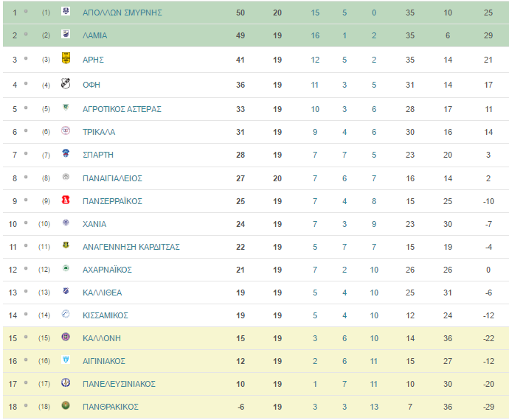Select the ΤΡΙΚΑΛΑ team name
This screenshot has width=509, height=420.
click(99, 132)
